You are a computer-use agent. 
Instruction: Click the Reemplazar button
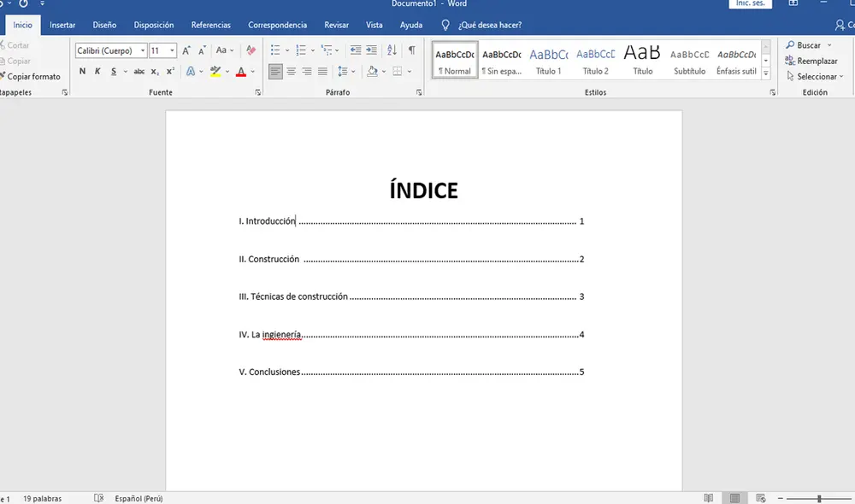(812, 61)
